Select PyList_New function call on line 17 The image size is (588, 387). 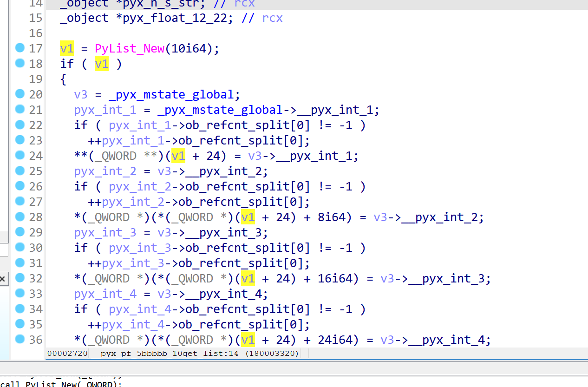coord(130,48)
